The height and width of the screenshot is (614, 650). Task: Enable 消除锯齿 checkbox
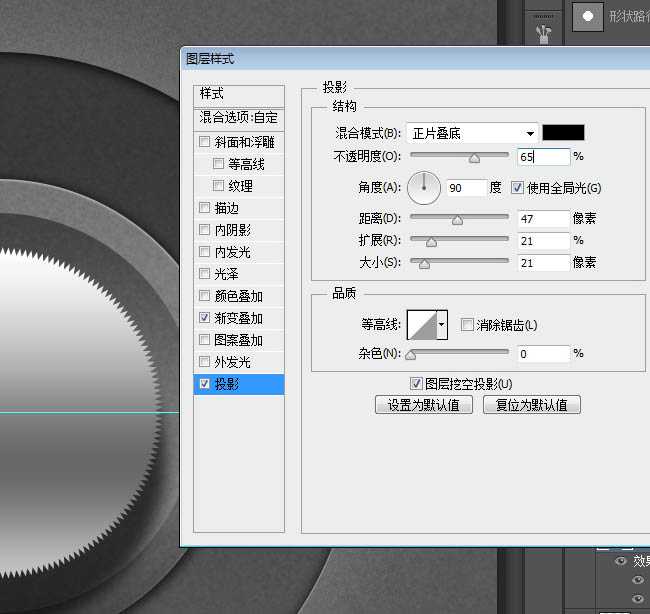467,325
